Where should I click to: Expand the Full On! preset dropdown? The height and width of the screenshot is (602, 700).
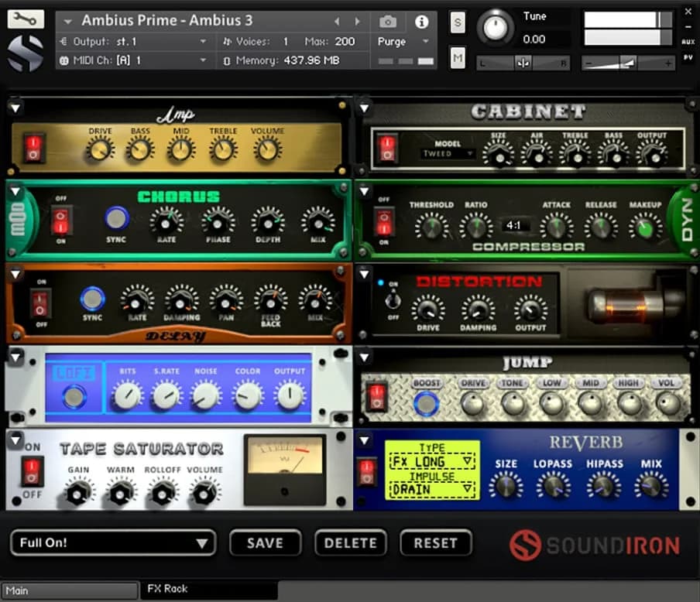(113, 542)
